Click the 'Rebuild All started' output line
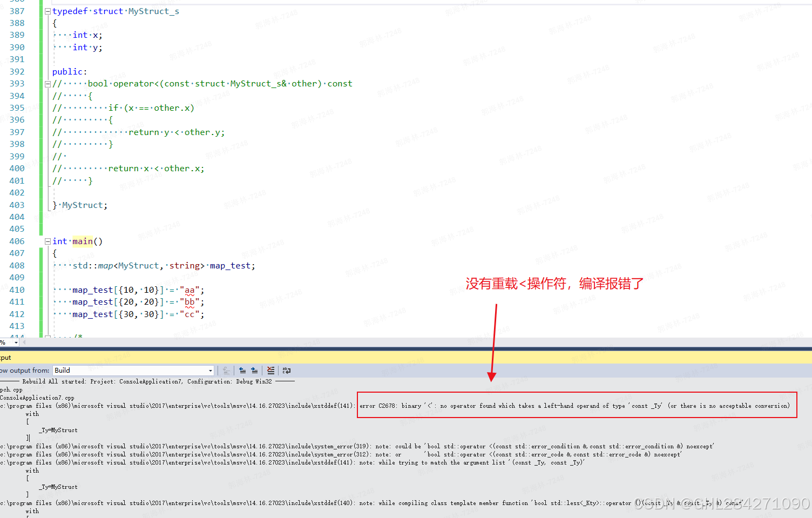This screenshot has width=812, height=518. (x=151, y=381)
